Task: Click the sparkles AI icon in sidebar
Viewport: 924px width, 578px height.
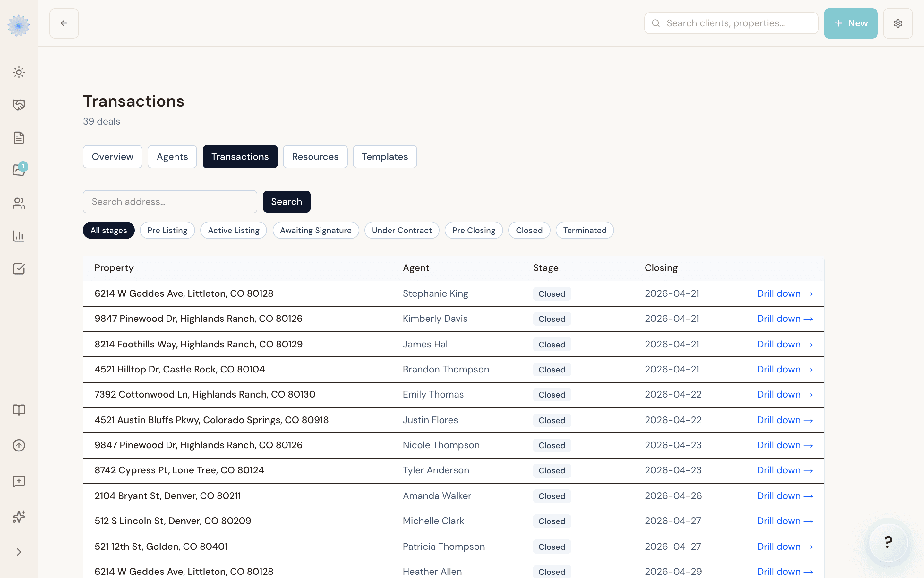Action: (x=19, y=517)
